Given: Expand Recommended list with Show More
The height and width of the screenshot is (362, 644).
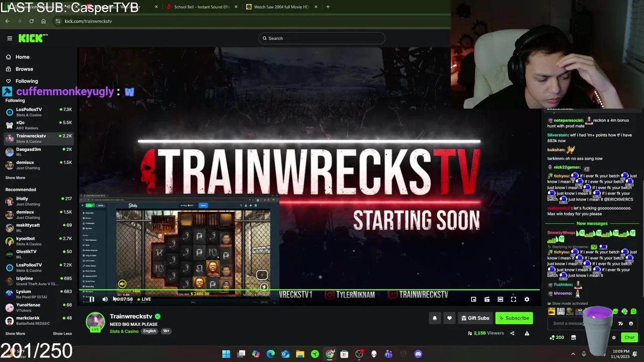Looking at the screenshot, I should click(x=15, y=333).
